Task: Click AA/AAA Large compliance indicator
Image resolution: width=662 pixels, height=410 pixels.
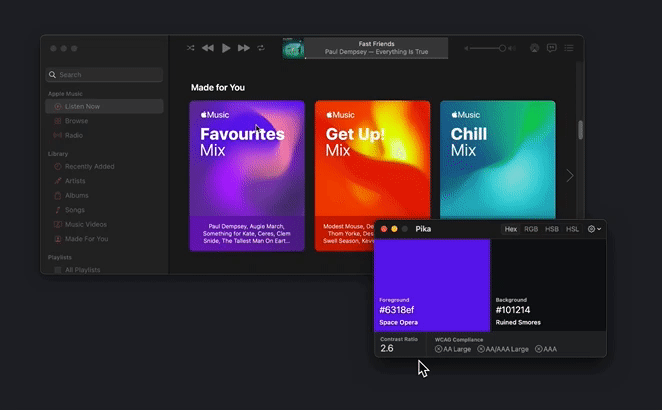Action: pyautogui.click(x=503, y=349)
